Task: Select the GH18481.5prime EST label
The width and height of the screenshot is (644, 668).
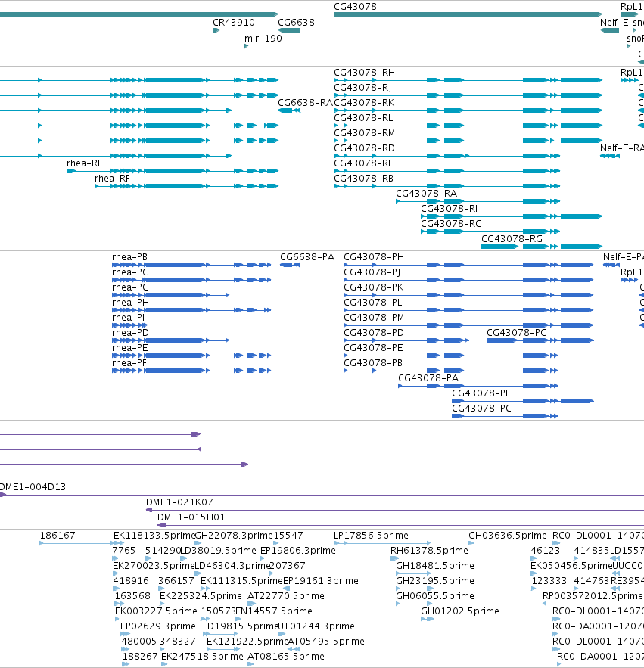Action: [x=435, y=565]
